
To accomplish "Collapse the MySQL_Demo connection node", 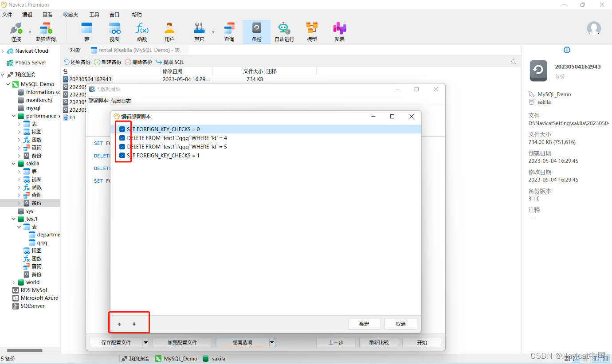I will point(8,84).
